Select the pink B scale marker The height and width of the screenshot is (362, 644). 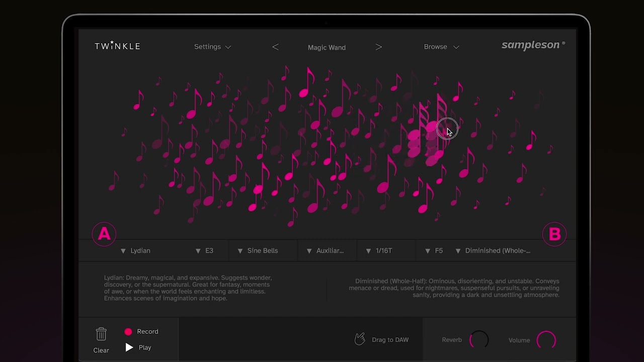click(554, 234)
